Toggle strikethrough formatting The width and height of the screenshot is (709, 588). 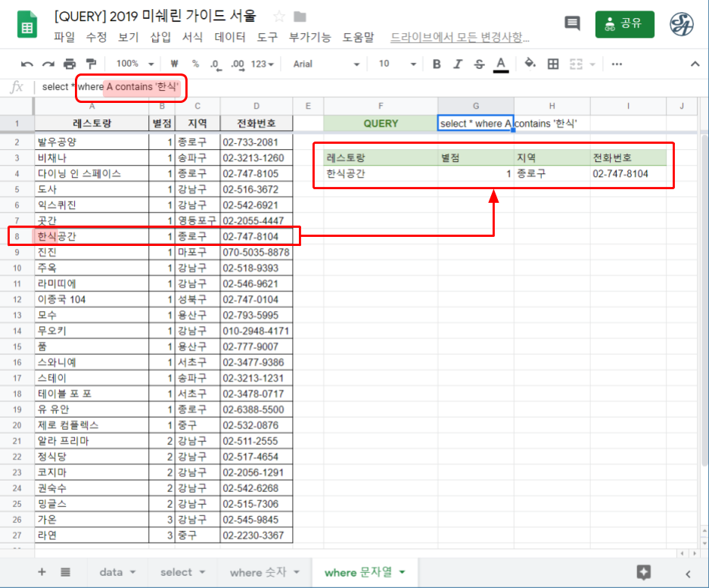point(478,64)
